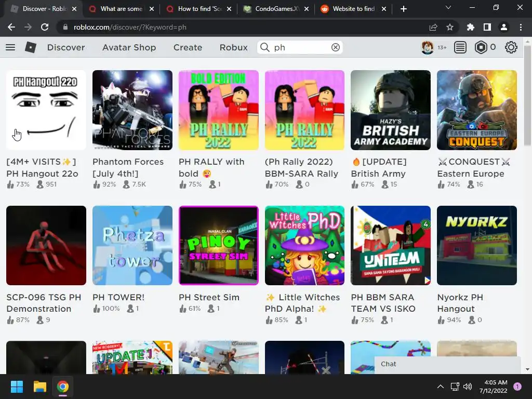This screenshot has height=399, width=532.
Task: Open the Roblox notifications feed icon
Action: [460, 47]
